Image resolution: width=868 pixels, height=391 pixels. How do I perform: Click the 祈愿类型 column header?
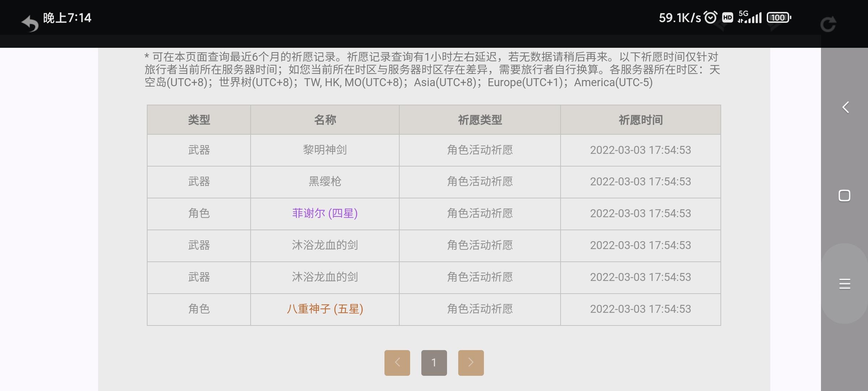click(480, 120)
